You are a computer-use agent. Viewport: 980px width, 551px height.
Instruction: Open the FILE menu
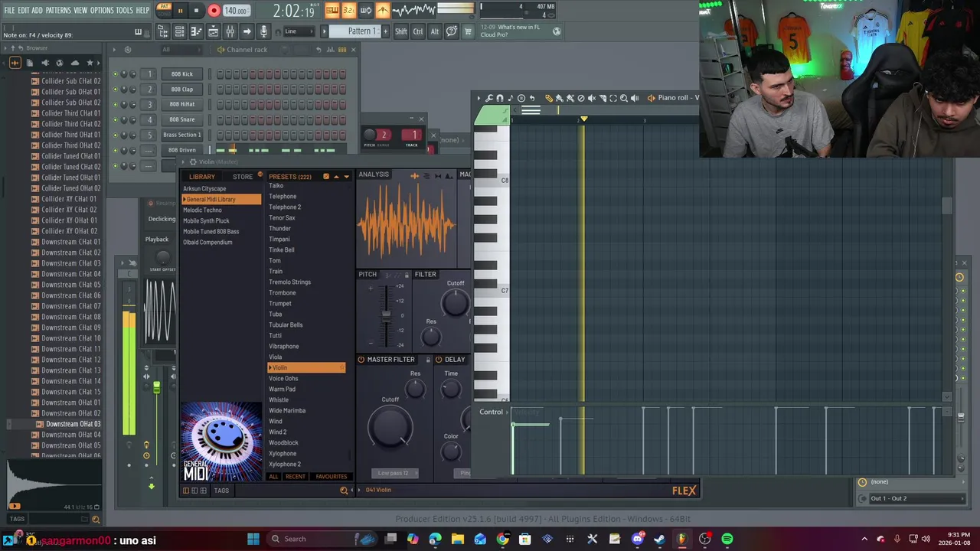pyautogui.click(x=9, y=10)
